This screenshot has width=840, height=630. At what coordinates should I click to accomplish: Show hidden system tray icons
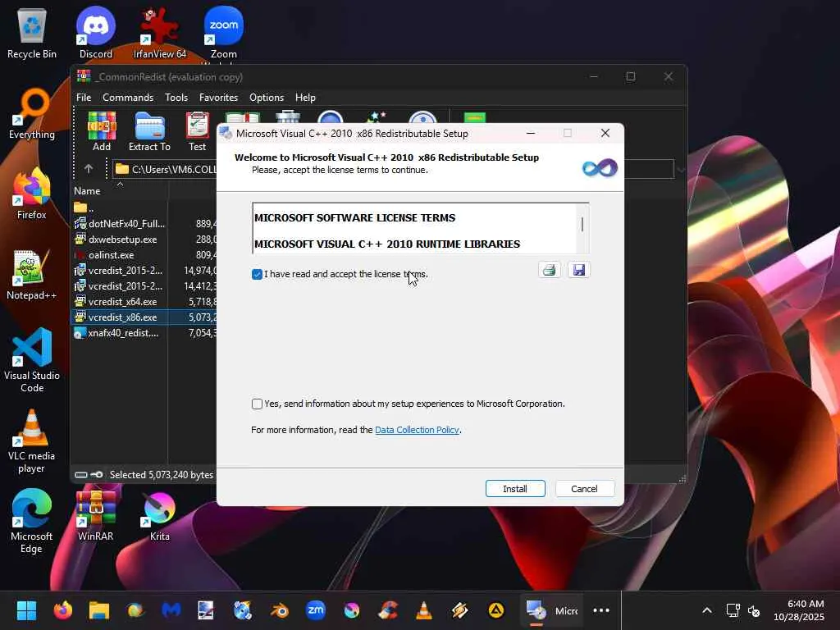coord(707,610)
